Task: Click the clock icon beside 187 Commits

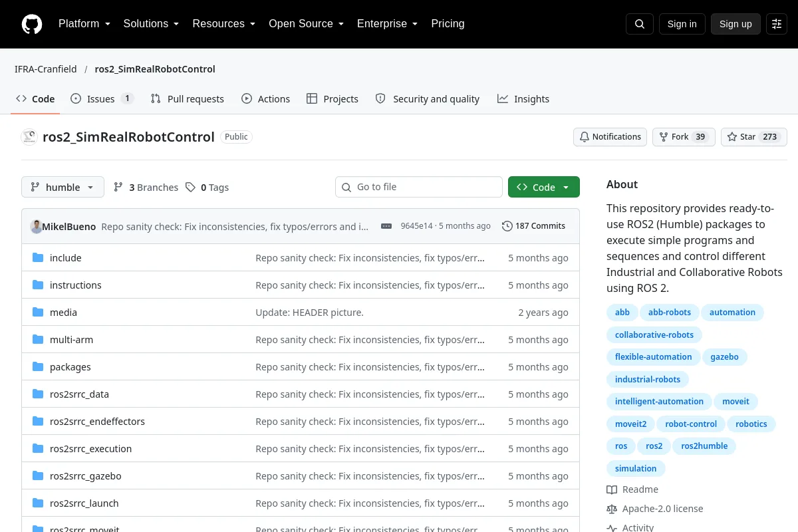Action: pos(507,226)
